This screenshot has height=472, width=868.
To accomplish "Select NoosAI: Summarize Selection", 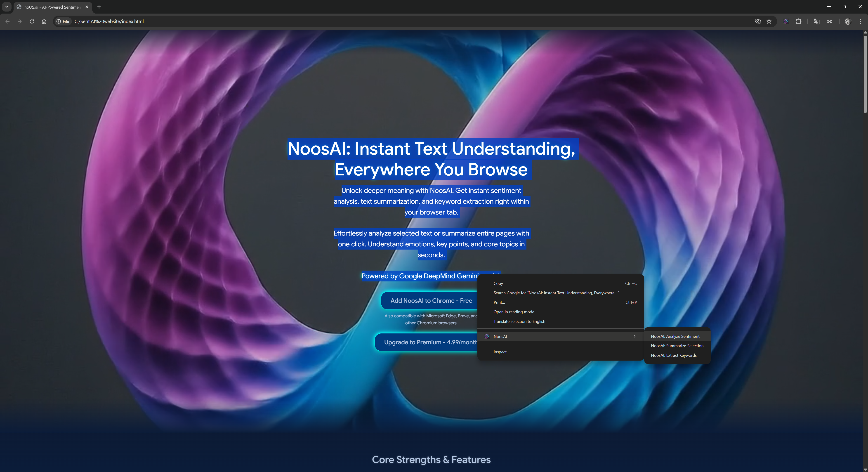I will coord(677,346).
